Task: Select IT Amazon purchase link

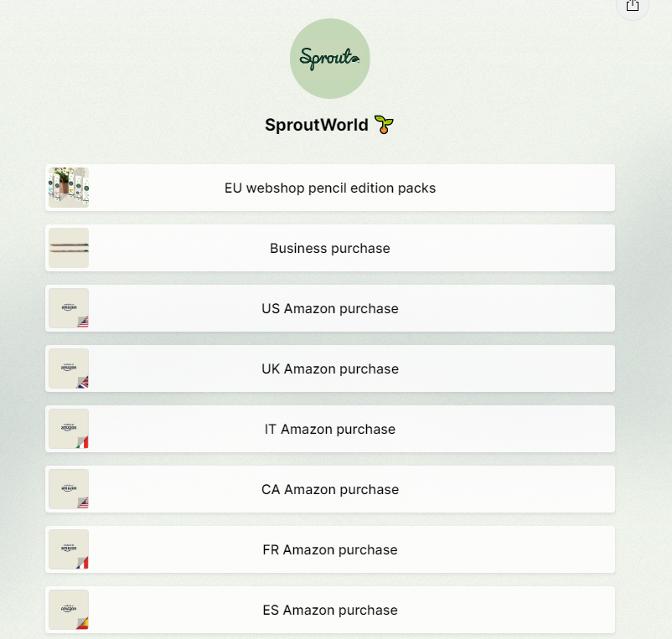Action: [x=330, y=429]
